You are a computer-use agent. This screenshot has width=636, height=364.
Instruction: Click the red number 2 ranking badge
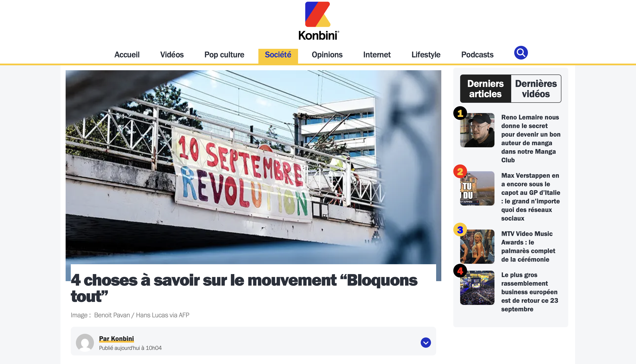click(x=460, y=172)
